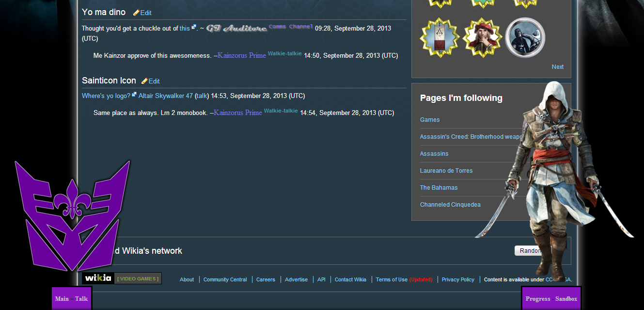Click the 'Pages I'm following' heading
This screenshot has height=310, width=644.
point(461,98)
